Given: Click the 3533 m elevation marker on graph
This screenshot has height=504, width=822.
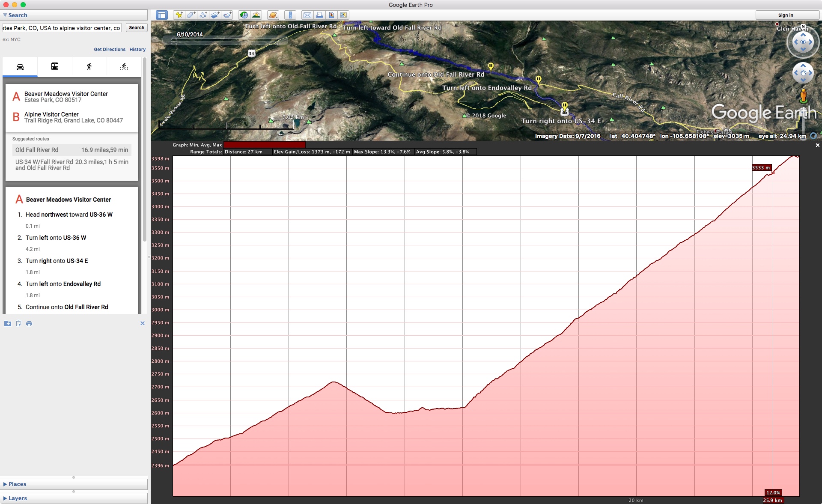Looking at the screenshot, I should pyautogui.click(x=762, y=167).
